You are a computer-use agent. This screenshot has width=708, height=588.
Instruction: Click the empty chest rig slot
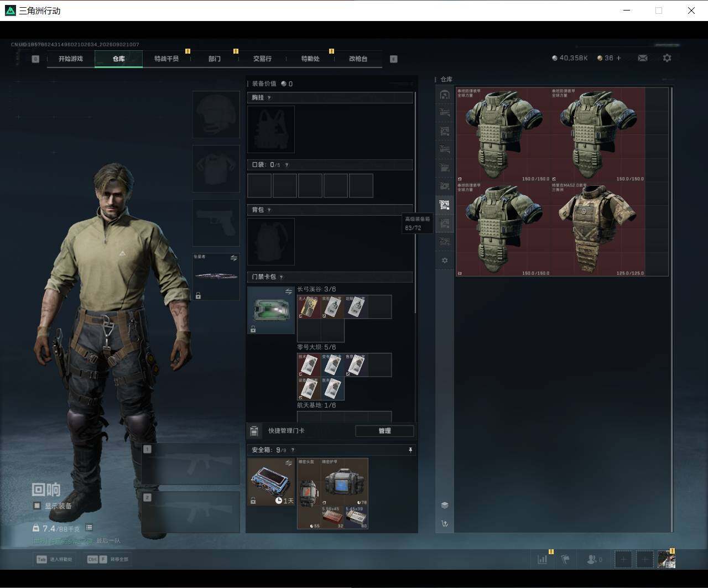(271, 129)
